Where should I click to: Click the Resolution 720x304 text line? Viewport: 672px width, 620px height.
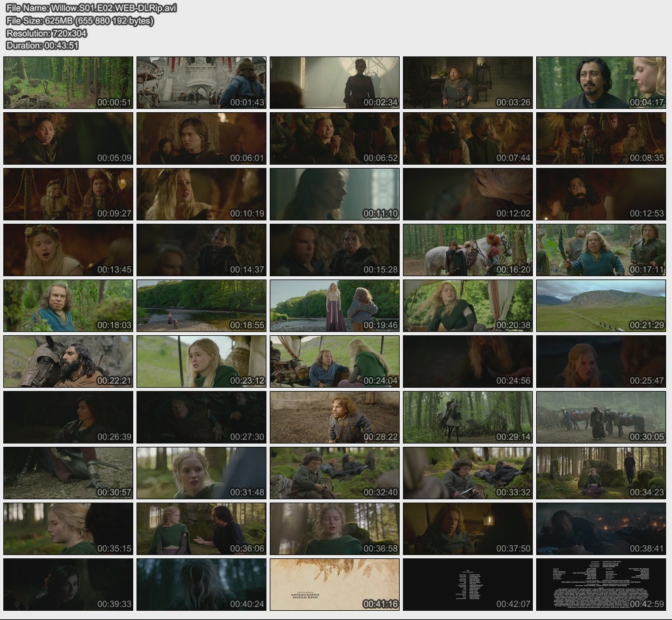point(47,33)
